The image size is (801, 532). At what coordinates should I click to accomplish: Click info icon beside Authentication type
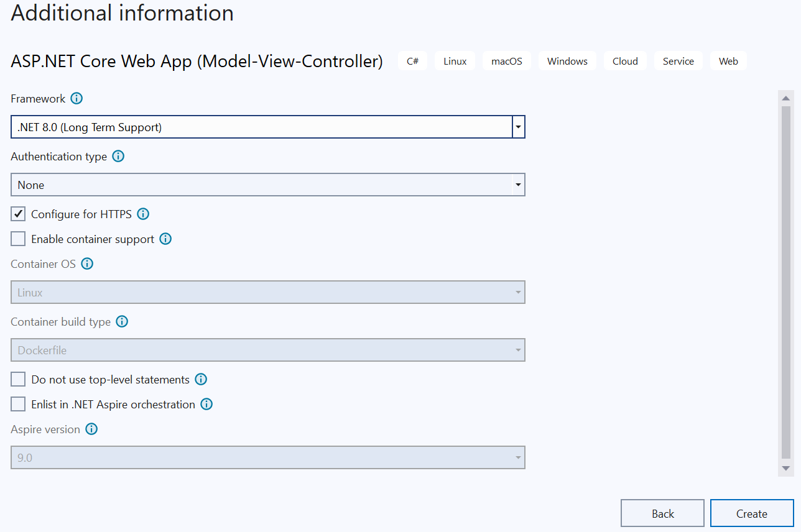(x=118, y=157)
